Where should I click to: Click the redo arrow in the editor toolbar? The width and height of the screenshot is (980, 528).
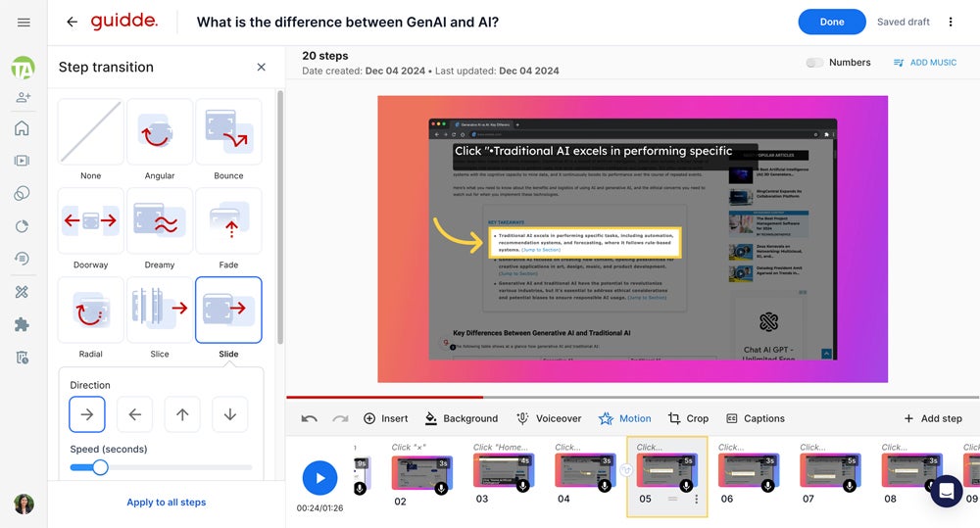pyautogui.click(x=340, y=418)
